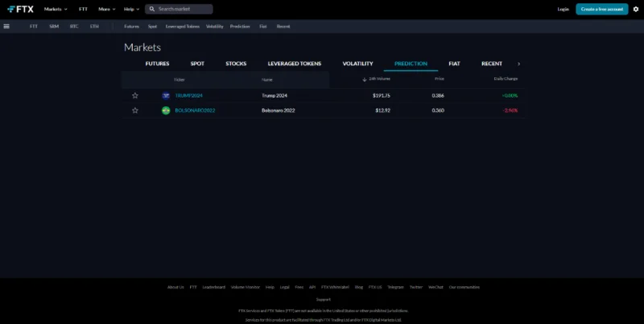
Task: Open FTX US footer link
Action: [x=375, y=287]
